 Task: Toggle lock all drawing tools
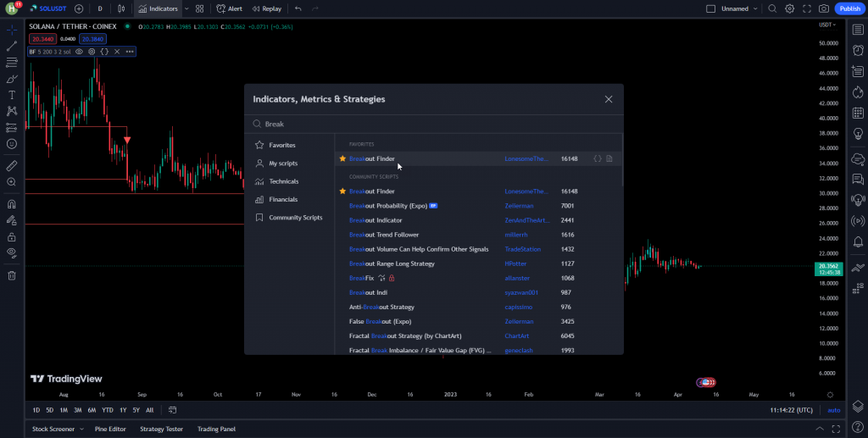coord(12,236)
